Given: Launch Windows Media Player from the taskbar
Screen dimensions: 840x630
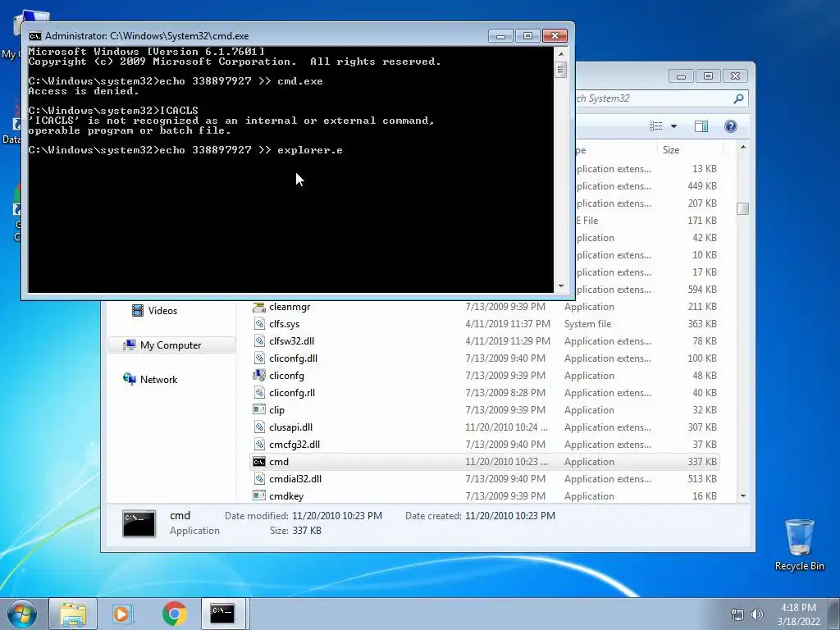Looking at the screenshot, I should click(122, 614).
